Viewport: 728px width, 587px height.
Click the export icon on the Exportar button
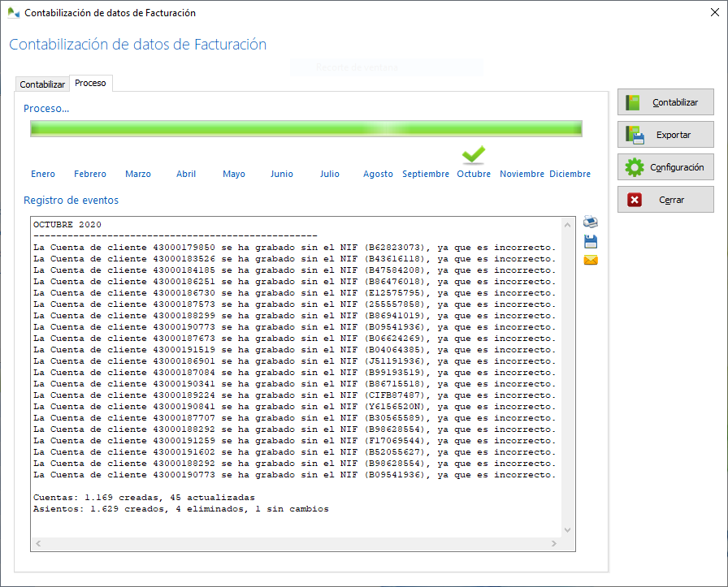tap(636, 134)
